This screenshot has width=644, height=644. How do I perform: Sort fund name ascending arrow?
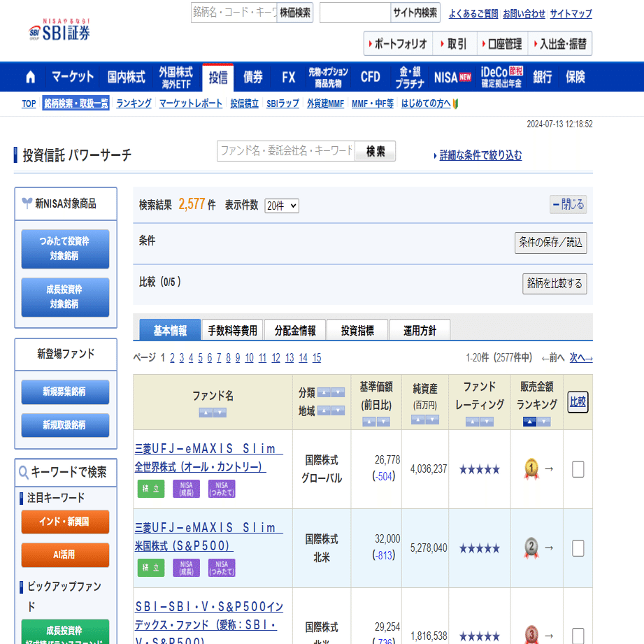click(x=206, y=413)
